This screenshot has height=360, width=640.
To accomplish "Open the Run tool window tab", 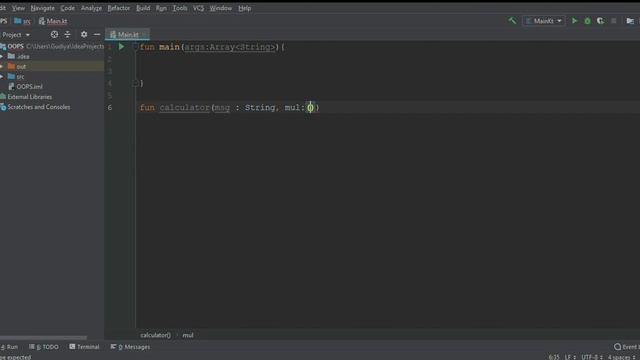I will click(9, 347).
